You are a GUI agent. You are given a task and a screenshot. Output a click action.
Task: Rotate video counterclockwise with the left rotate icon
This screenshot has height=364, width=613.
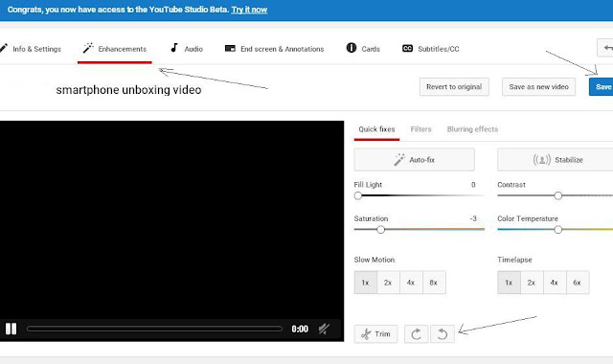(443, 334)
